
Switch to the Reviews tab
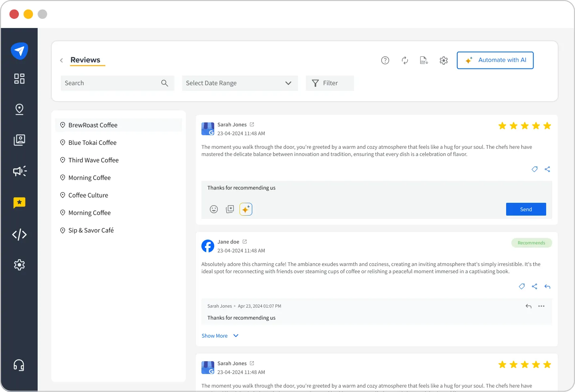pos(86,60)
